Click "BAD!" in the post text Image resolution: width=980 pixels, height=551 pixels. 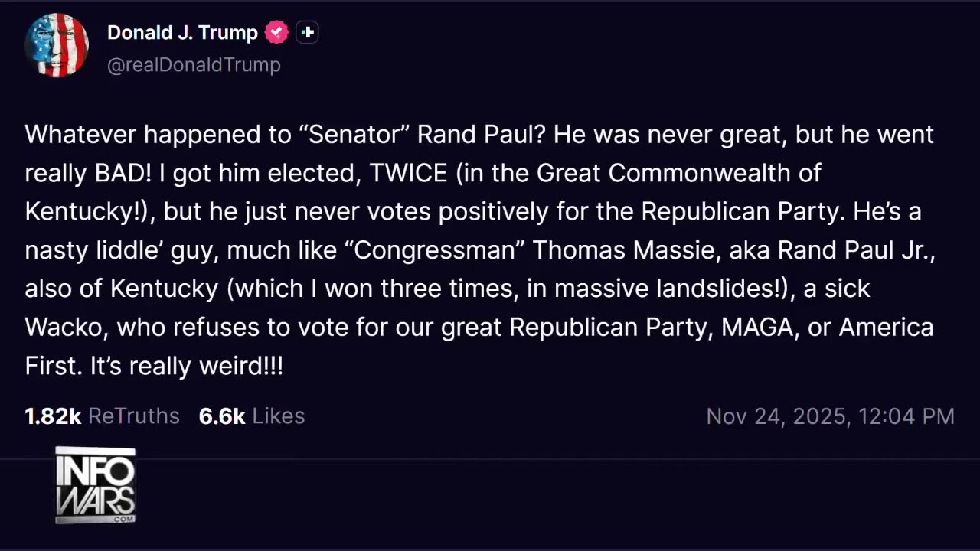(x=123, y=173)
